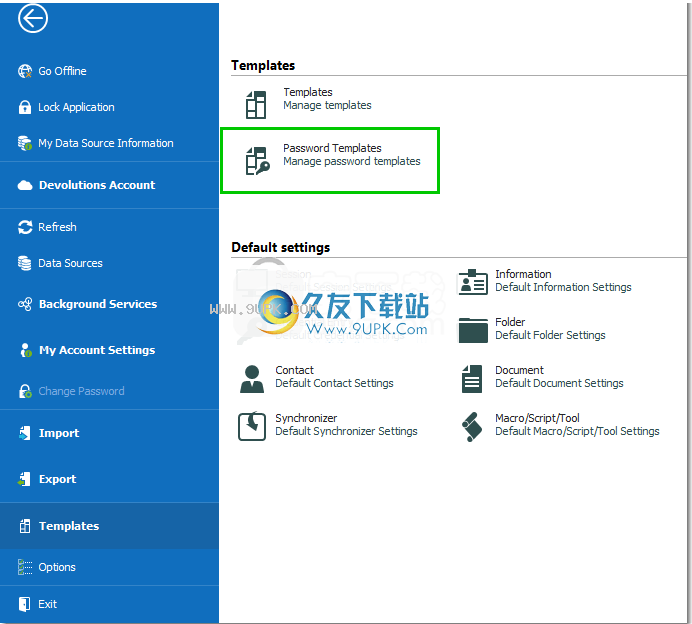Select the Export menu item
Viewport: 692px width, 624px height.
click(109, 479)
